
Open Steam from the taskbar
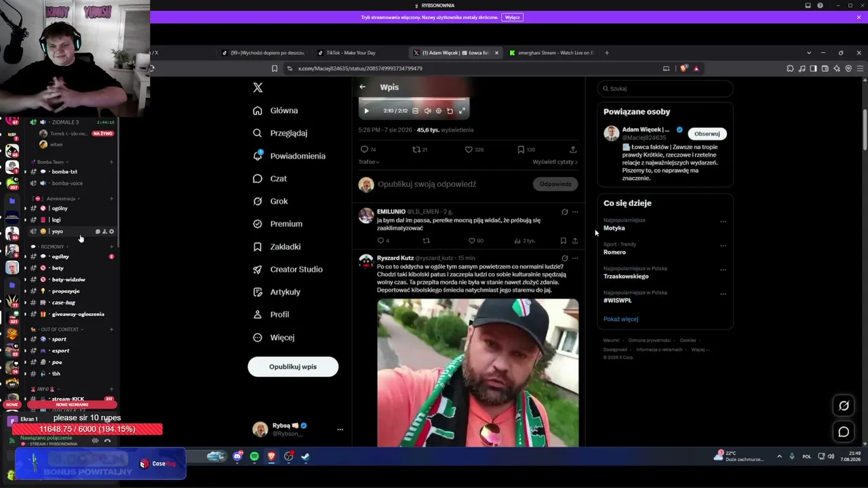[x=306, y=457]
